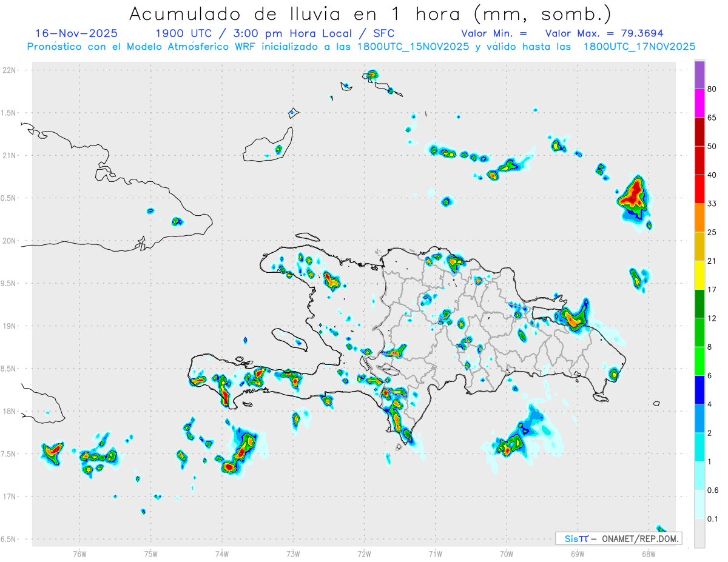Screen dimensions: 728x562
Task: Click the latitude axis label "20N"
Action: tap(10, 241)
